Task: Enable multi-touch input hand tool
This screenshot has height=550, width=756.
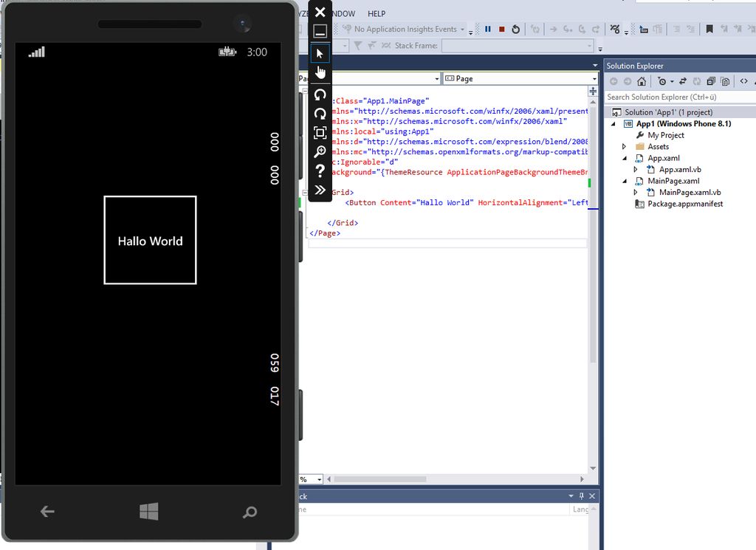Action: tap(320, 72)
